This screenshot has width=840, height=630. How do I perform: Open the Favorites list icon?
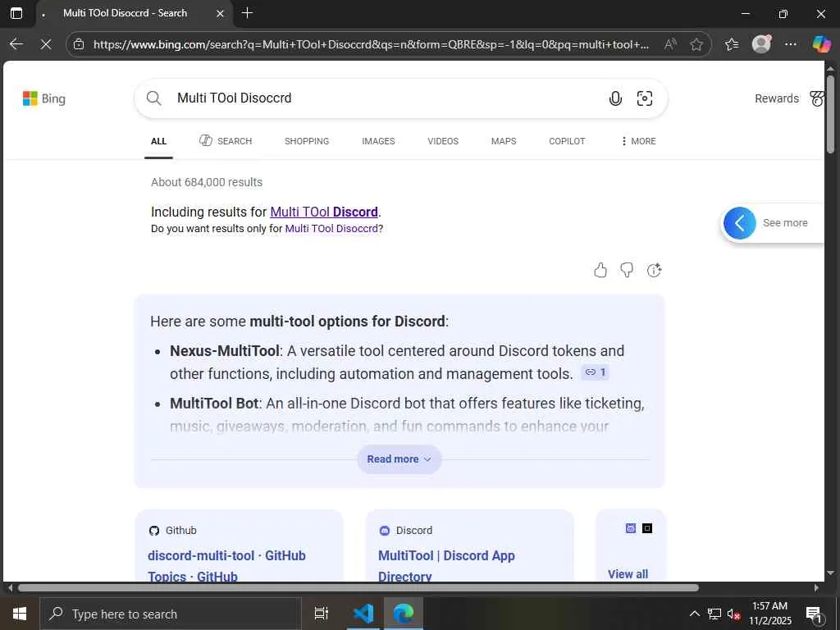tap(732, 44)
